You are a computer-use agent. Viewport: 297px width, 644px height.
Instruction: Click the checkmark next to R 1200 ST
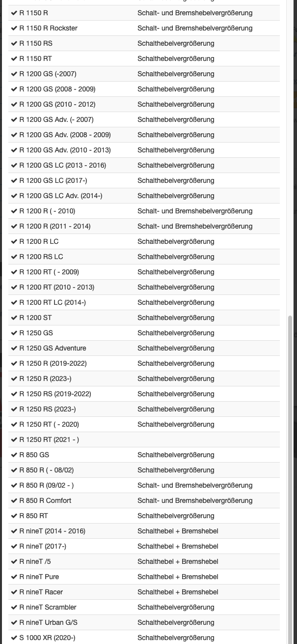tap(14, 318)
